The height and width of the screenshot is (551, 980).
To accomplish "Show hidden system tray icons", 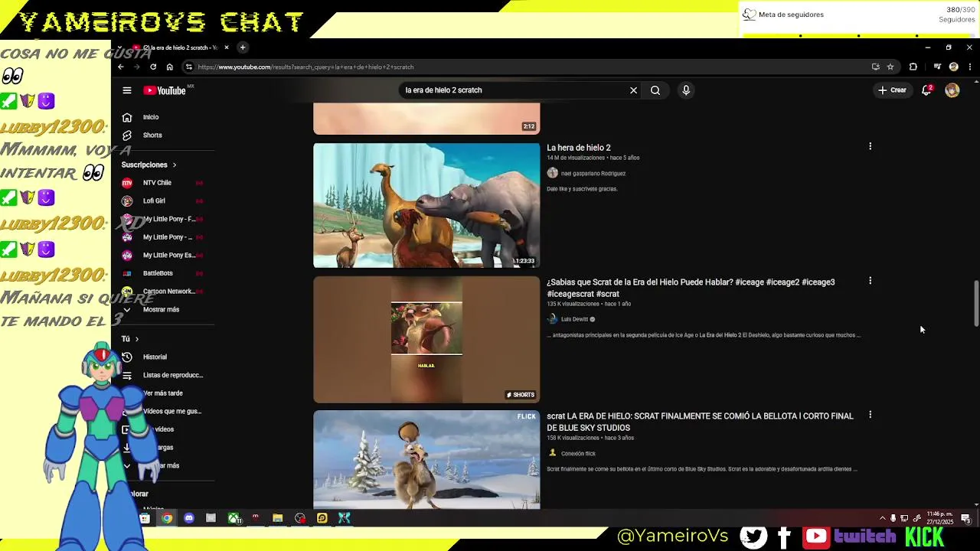I will click(x=882, y=518).
